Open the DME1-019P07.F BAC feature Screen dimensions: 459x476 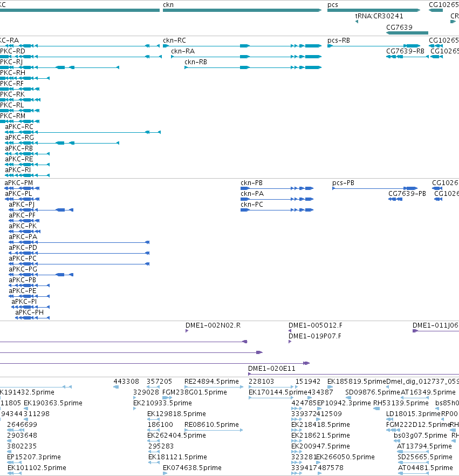pos(290,342)
